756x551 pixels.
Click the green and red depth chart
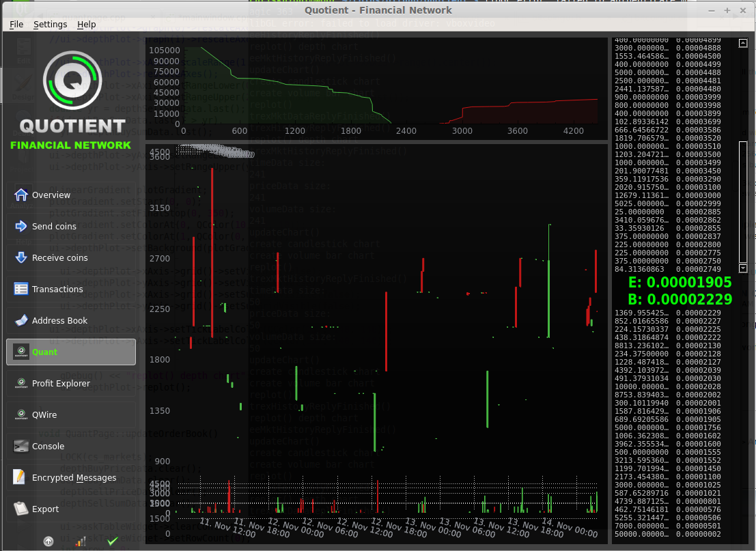click(x=376, y=89)
